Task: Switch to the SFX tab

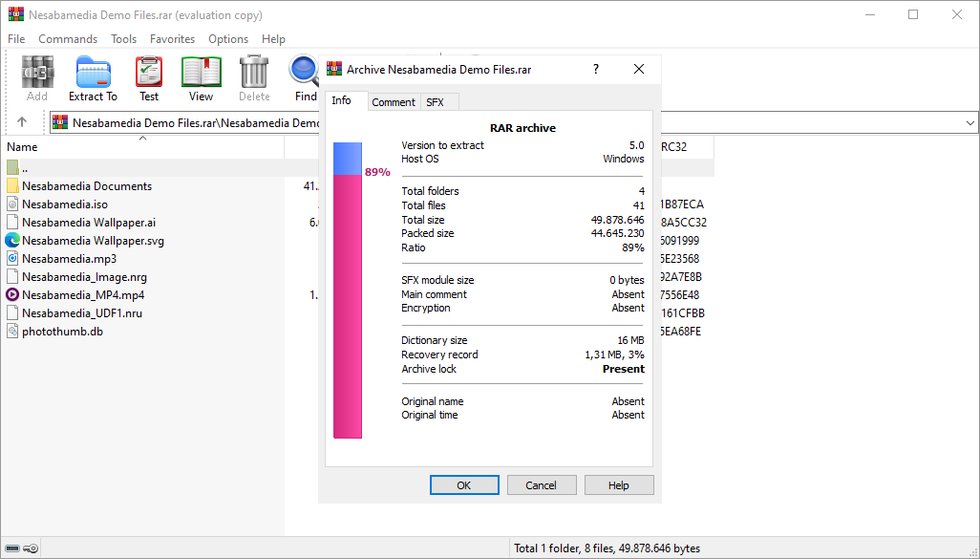Action: click(x=435, y=102)
